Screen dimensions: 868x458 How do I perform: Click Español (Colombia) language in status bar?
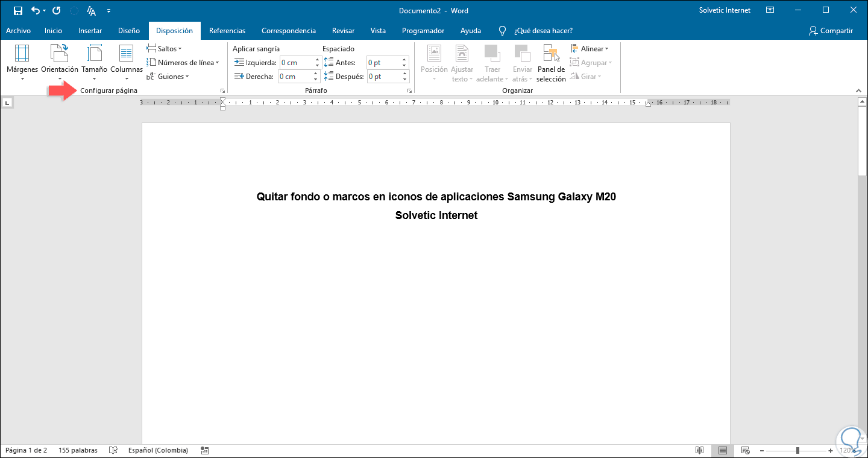[158, 450]
